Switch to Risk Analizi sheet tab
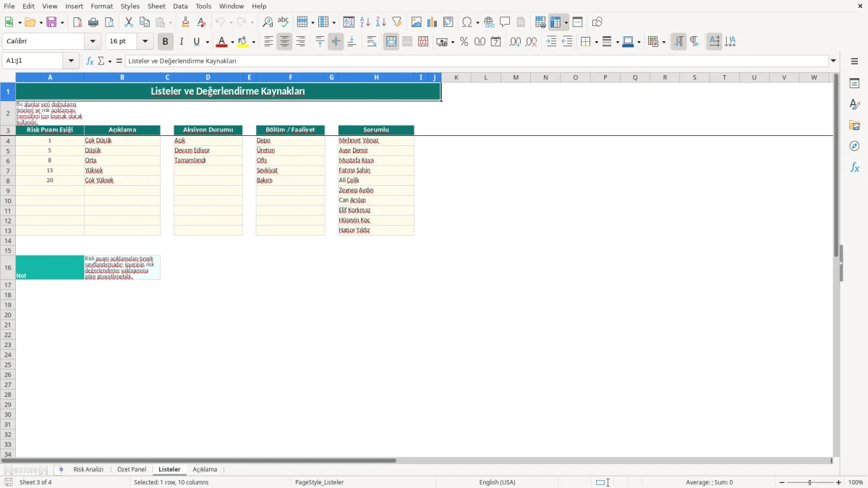The height and width of the screenshot is (488, 868). coord(88,469)
